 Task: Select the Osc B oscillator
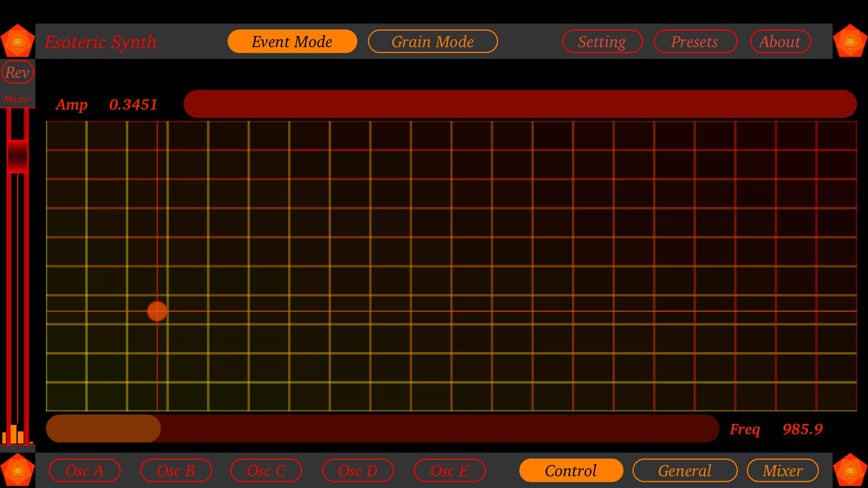176,470
